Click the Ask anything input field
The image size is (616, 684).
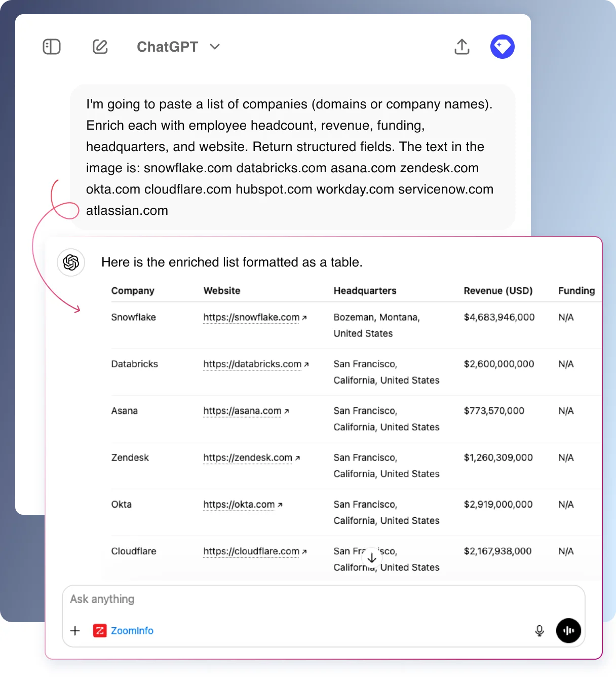(323, 599)
